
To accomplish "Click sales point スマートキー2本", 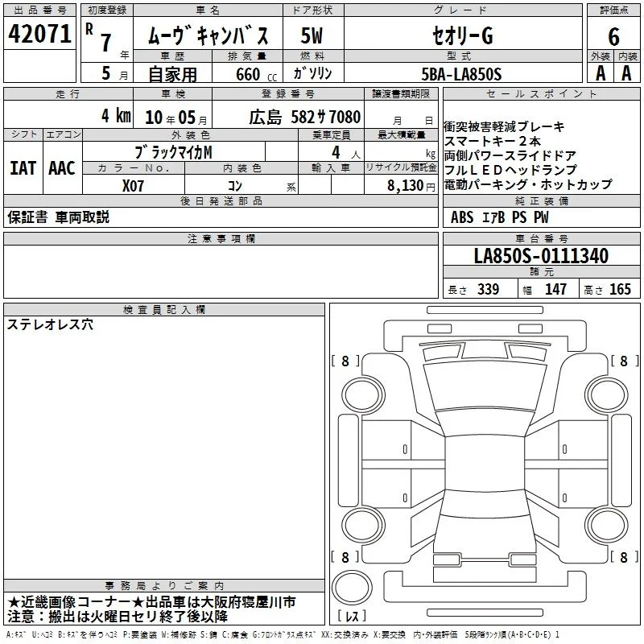I will tap(493, 142).
